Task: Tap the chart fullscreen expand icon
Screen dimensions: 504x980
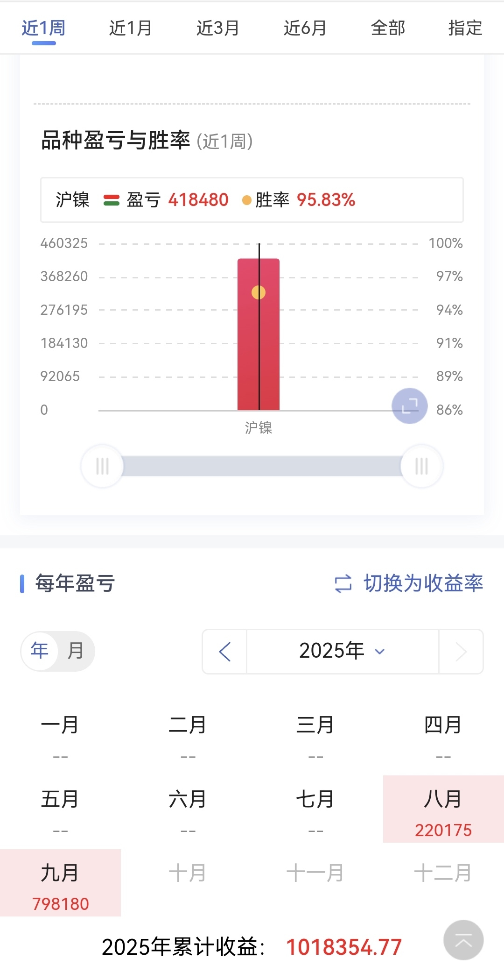Action: pos(410,406)
